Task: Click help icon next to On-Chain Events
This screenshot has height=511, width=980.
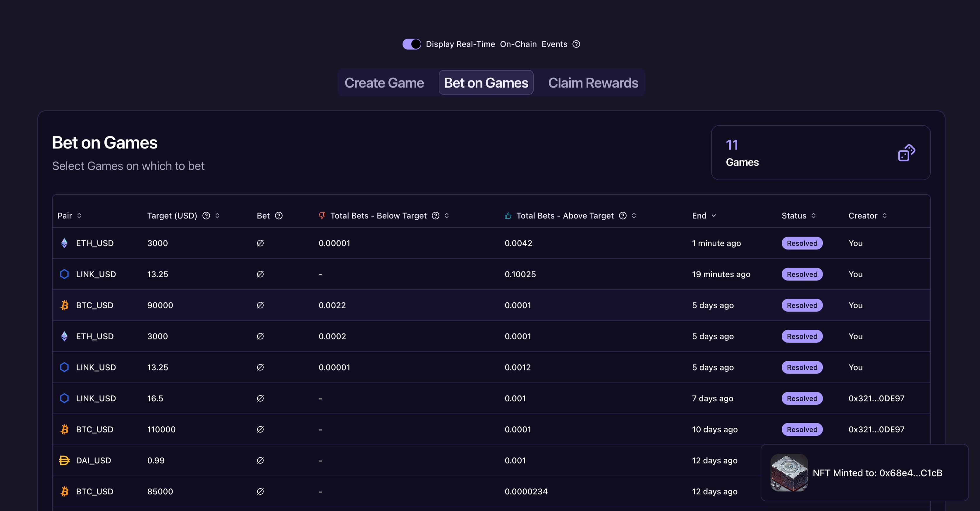Action: point(576,44)
